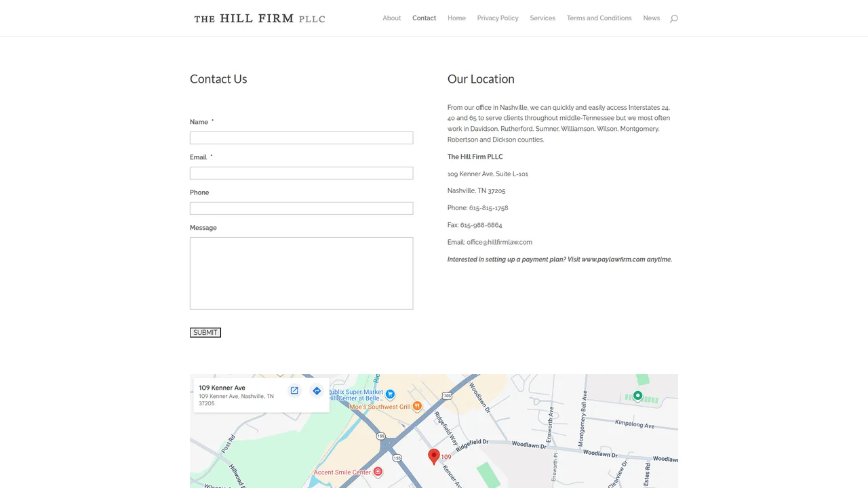Click the Contact Us heading
The image size is (868, 488).
pyautogui.click(x=218, y=79)
